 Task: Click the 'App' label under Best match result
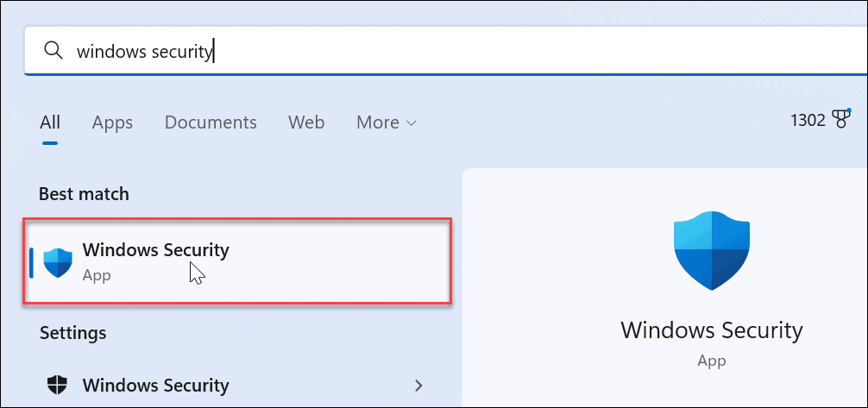[97, 276]
